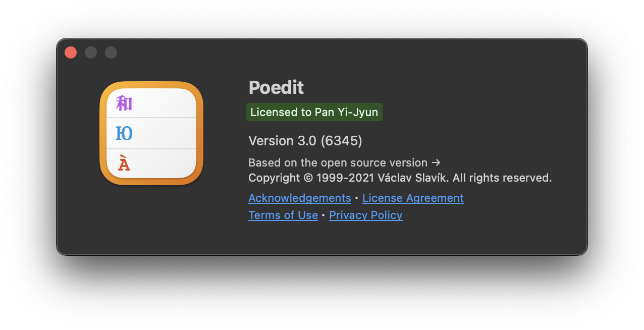
Task: Click the middle row of the Poedit icon
Action: 151,133
